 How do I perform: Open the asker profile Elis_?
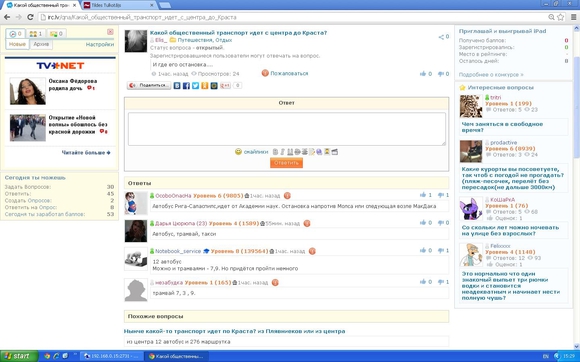161,40
